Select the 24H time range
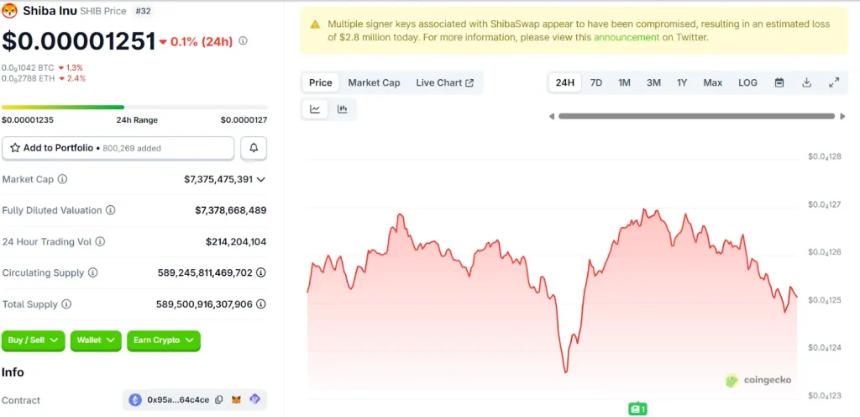This screenshot has width=860, height=417. coord(565,83)
